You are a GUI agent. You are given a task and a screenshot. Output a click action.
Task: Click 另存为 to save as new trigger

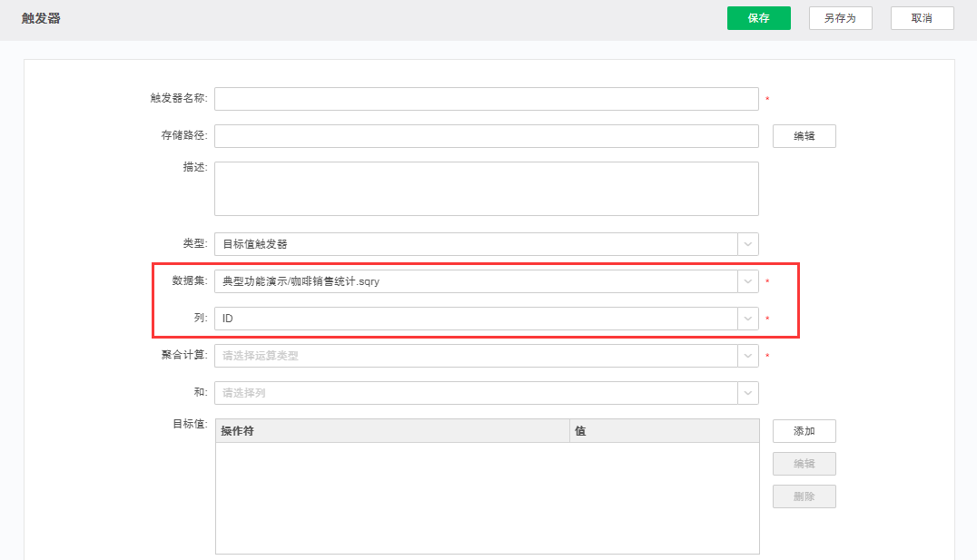point(840,17)
